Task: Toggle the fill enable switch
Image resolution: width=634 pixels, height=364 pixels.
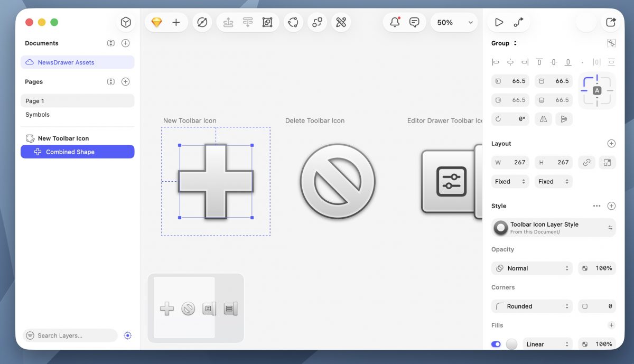Action: 496,344
